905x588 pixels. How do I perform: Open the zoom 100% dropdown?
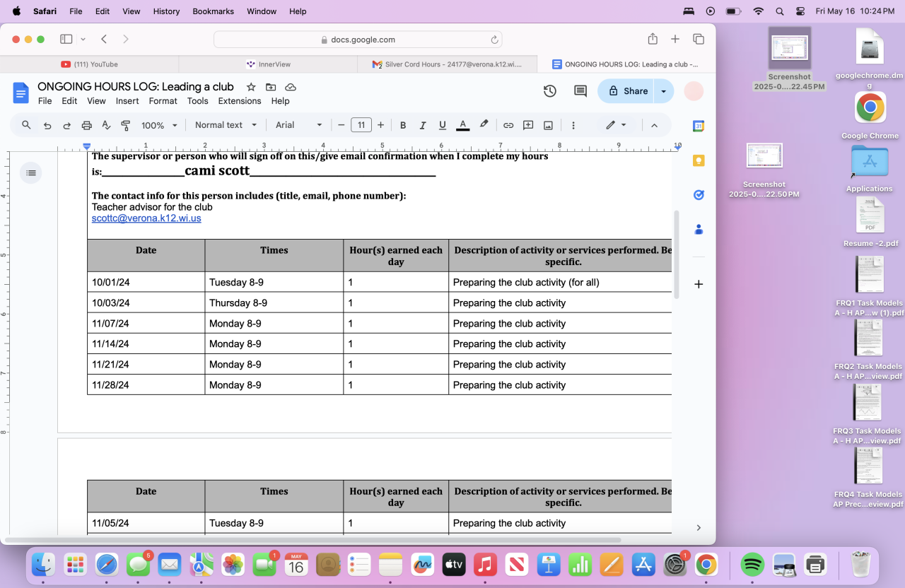(159, 125)
